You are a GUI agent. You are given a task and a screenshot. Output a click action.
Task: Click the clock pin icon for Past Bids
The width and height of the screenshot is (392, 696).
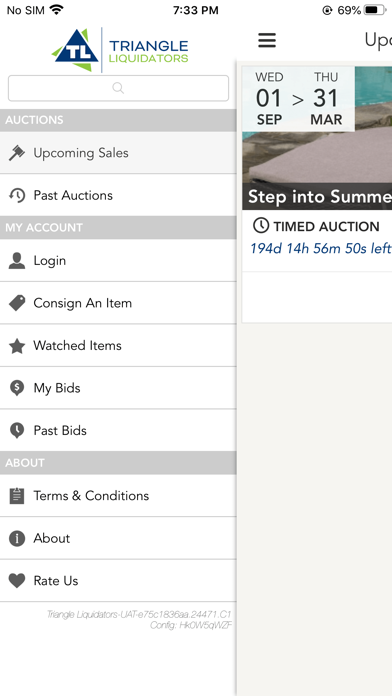pos(17,431)
